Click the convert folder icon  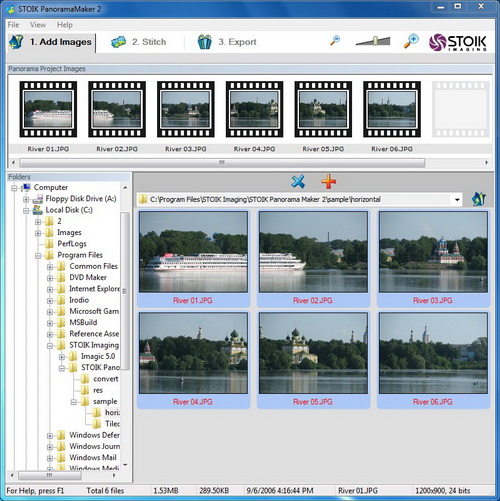[85, 379]
